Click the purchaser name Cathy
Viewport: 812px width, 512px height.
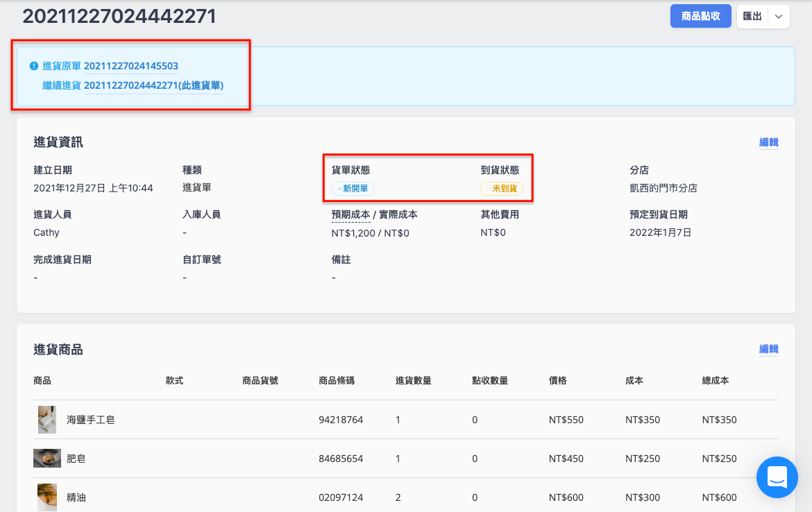pyautogui.click(x=46, y=232)
